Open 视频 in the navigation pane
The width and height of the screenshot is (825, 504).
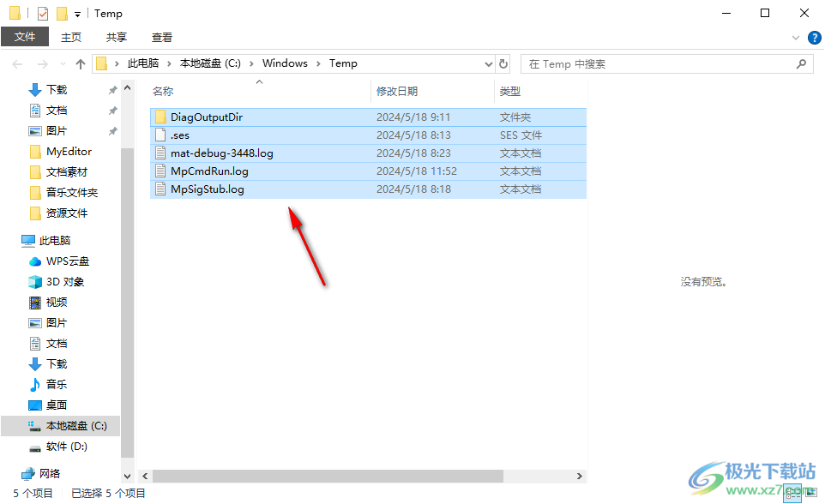coord(57,303)
